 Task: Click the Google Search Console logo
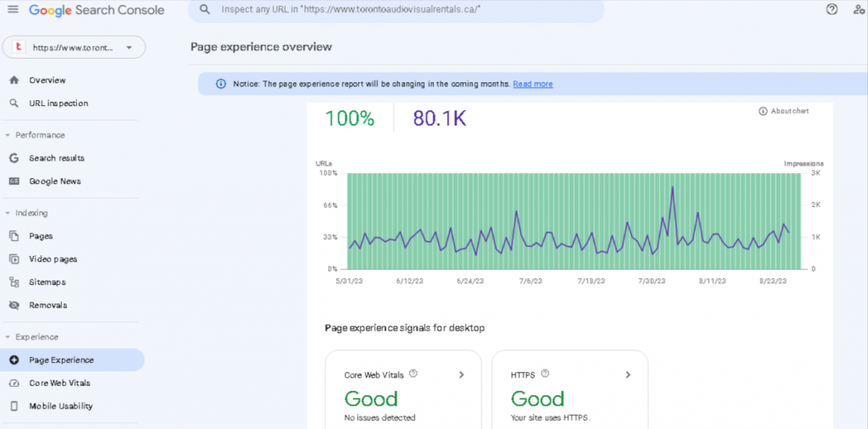[97, 10]
